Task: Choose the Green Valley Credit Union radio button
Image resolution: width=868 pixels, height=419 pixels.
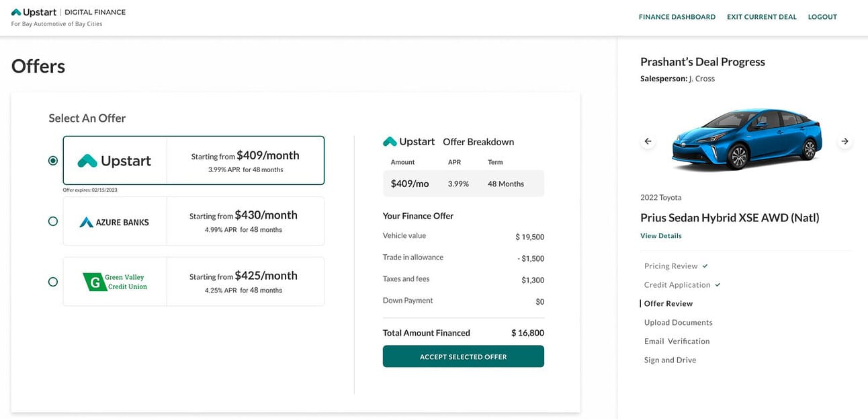Action: click(x=53, y=282)
